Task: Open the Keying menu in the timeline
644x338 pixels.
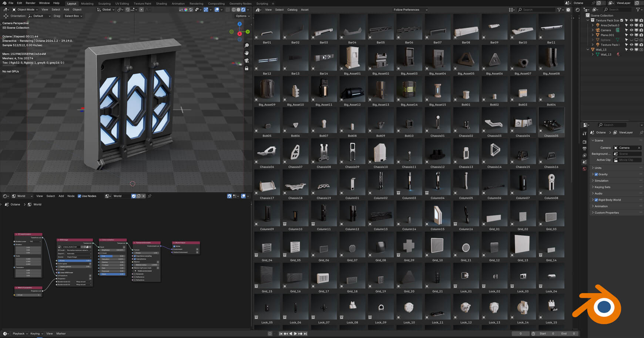Action: [x=36, y=334]
